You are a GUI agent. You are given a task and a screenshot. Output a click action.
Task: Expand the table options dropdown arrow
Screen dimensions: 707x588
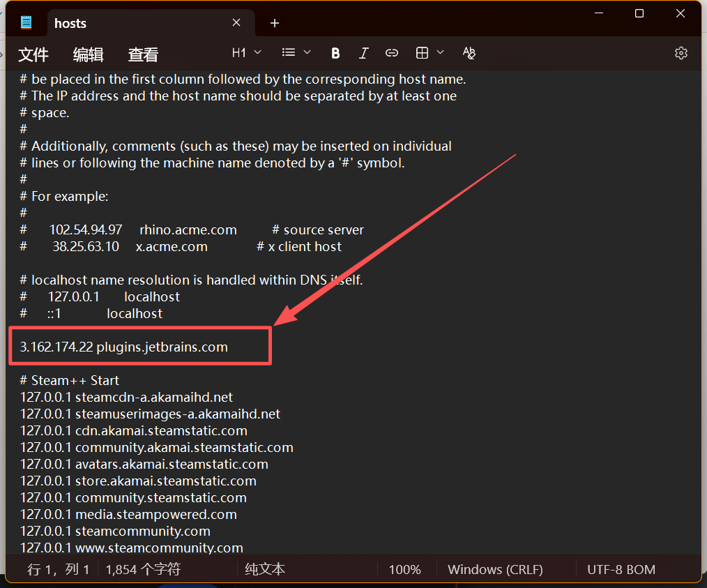click(441, 53)
